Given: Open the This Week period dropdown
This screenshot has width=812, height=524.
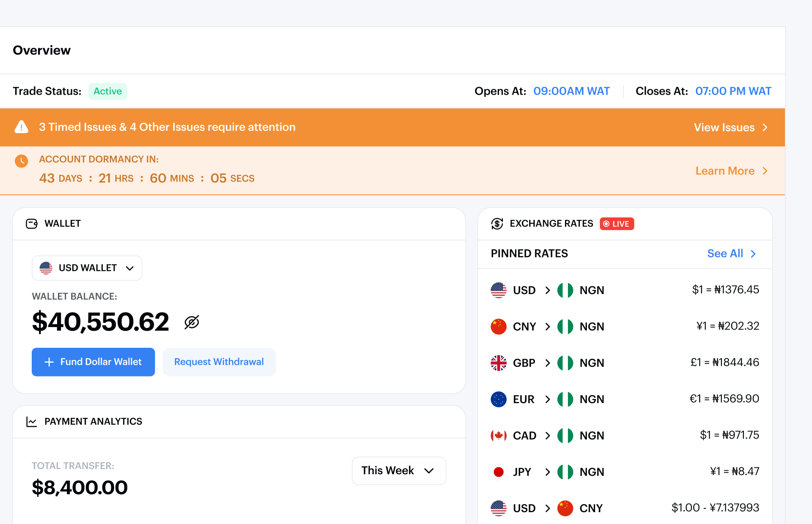Looking at the screenshot, I should (x=399, y=471).
